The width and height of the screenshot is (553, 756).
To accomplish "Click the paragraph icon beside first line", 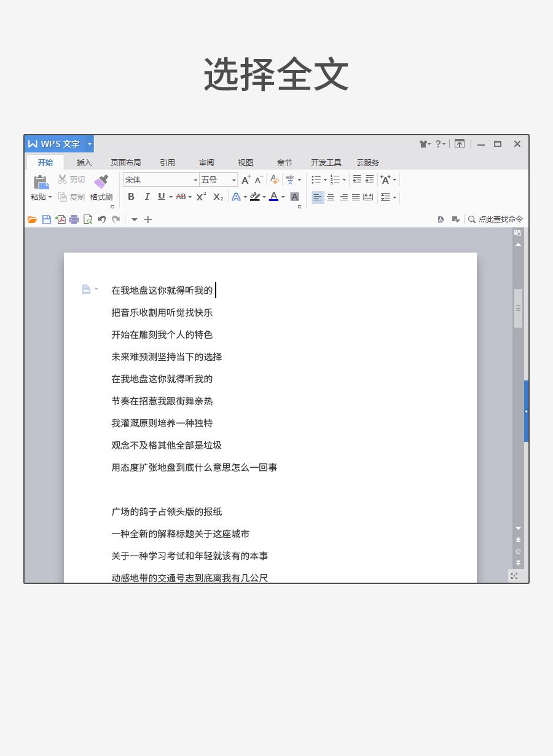I will (x=87, y=289).
